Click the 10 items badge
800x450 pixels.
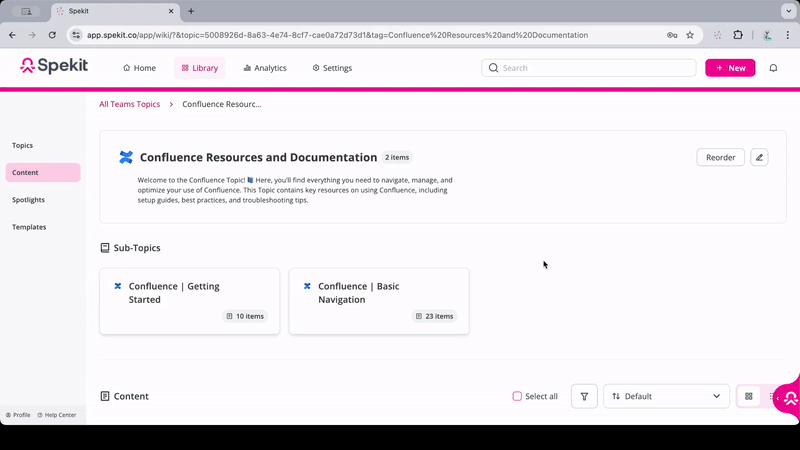tap(245, 316)
